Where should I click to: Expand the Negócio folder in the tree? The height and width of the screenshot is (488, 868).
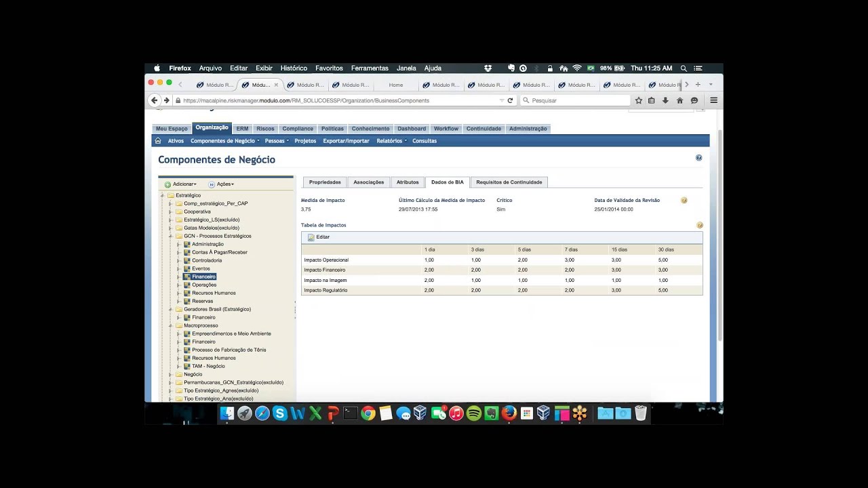click(x=171, y=374)
